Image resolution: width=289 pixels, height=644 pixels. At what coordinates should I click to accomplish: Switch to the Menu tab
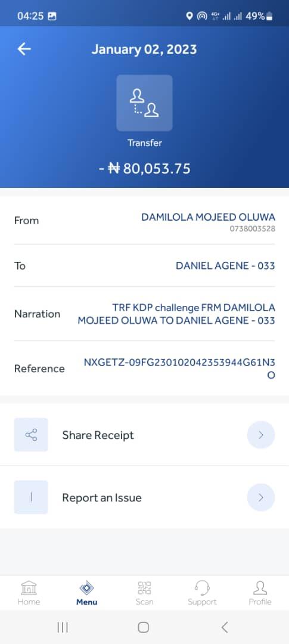[x=86, y=593]
